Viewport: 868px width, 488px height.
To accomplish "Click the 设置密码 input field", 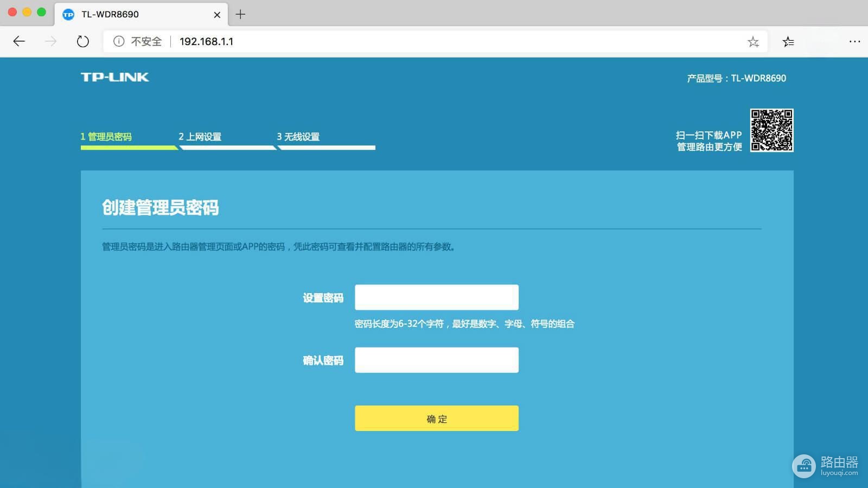I will coord(437,297).
